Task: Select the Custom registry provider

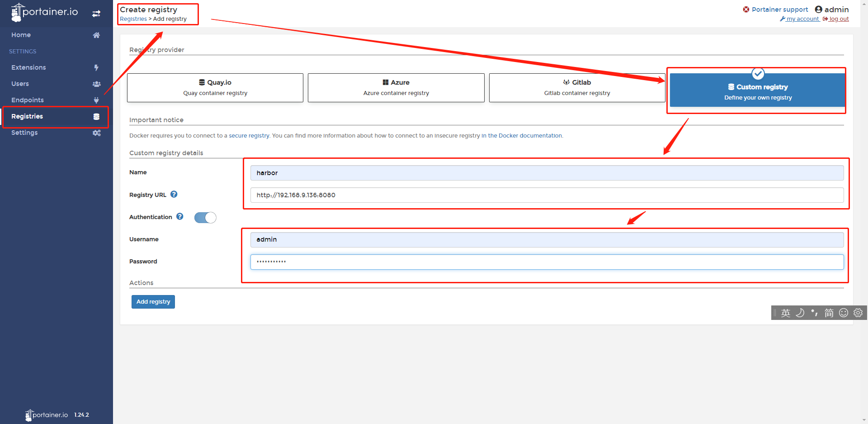Action: click(x=758, y=90)
